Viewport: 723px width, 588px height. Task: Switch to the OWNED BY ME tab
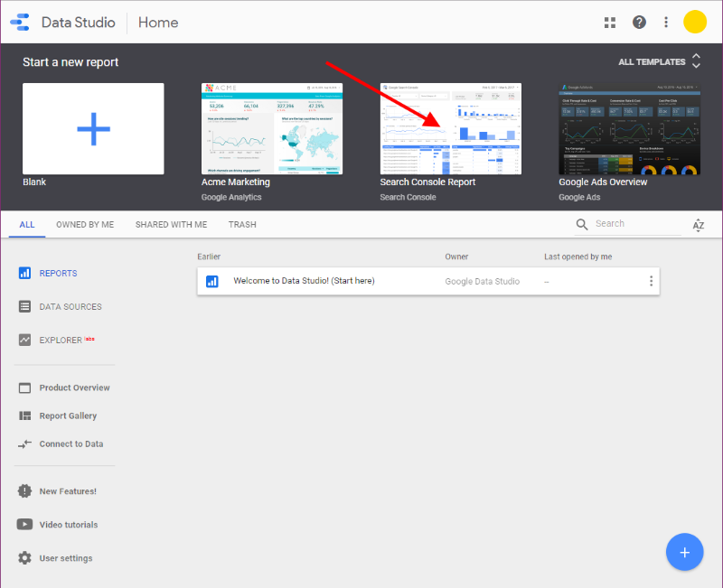tap(85, 224)
